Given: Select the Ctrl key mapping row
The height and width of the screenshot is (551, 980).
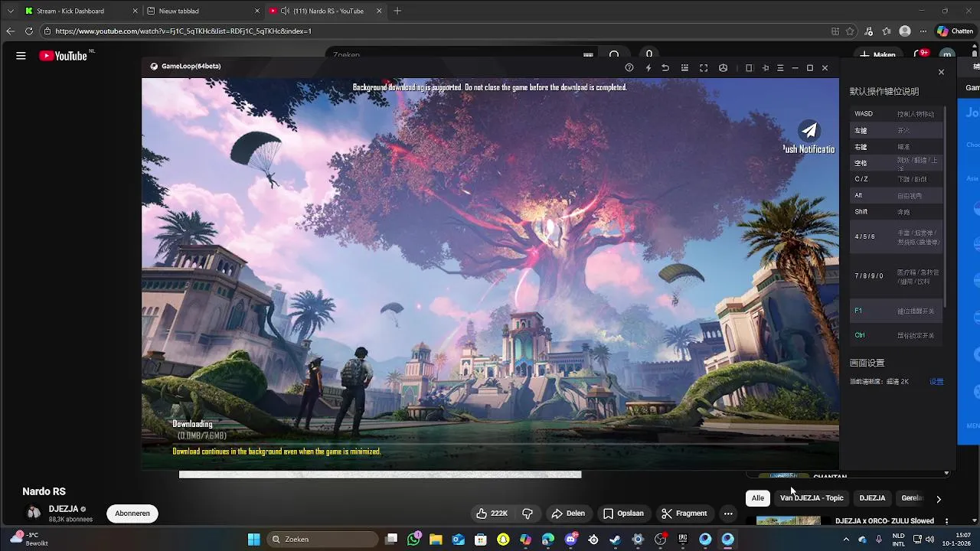Looking at the screenshot, I should (896, 335).
